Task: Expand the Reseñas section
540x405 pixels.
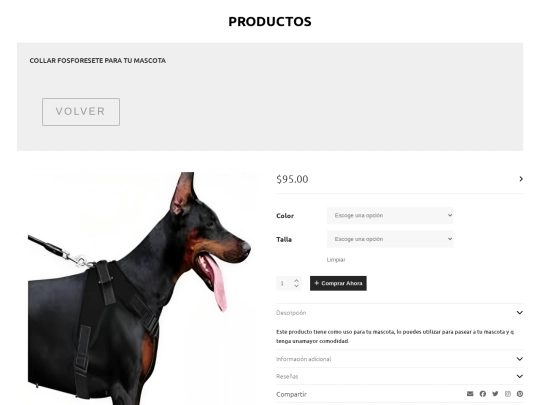Action: point(399,376)
